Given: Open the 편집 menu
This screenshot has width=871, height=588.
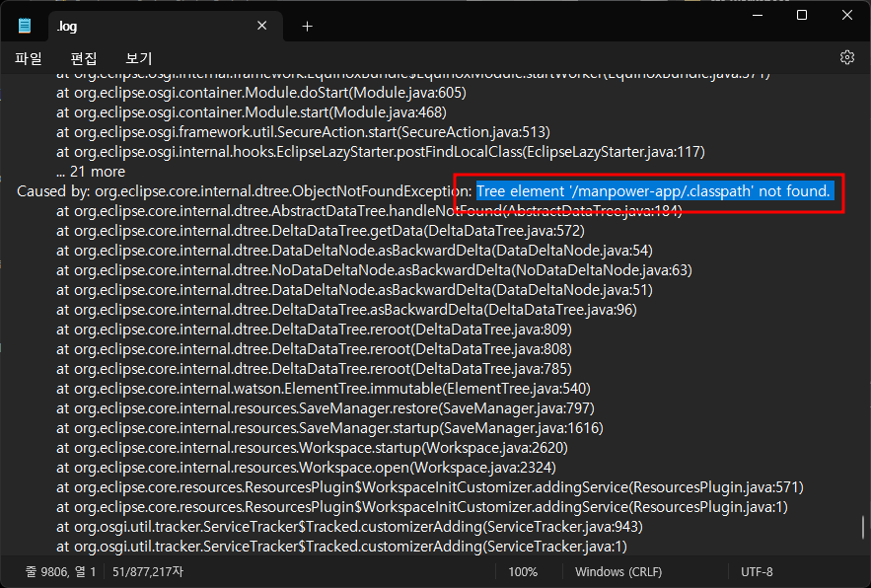Looking at the screenshot, I should coord(84,58).
